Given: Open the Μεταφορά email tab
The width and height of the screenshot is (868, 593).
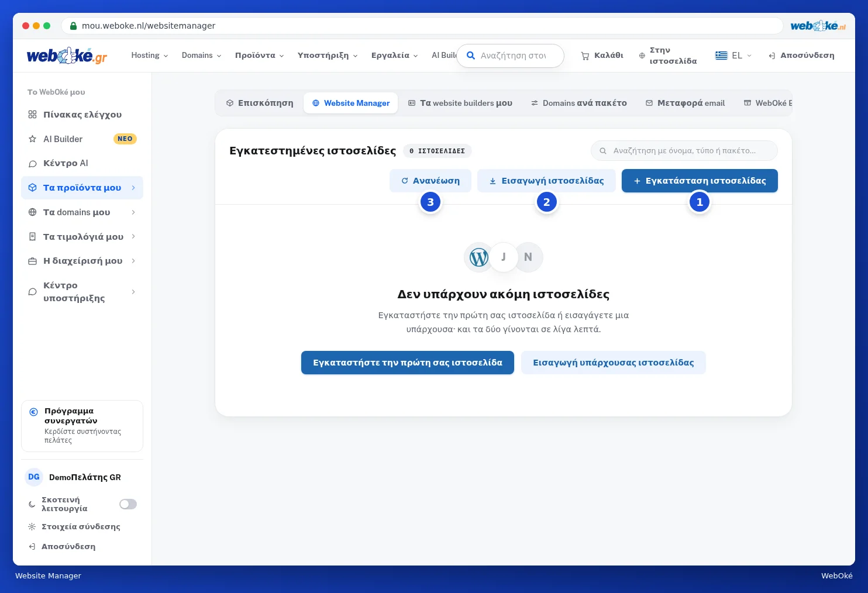Looking at the screenshot, I should (685, 103).
